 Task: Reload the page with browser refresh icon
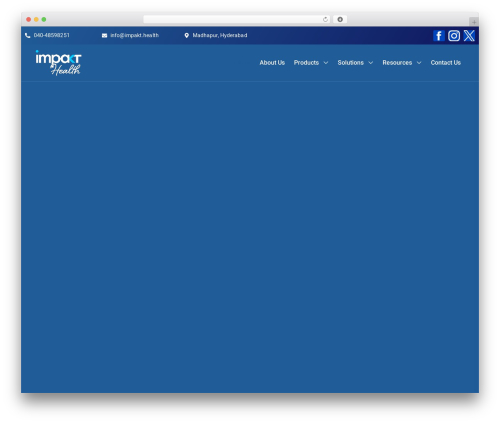tap(325, 19)
